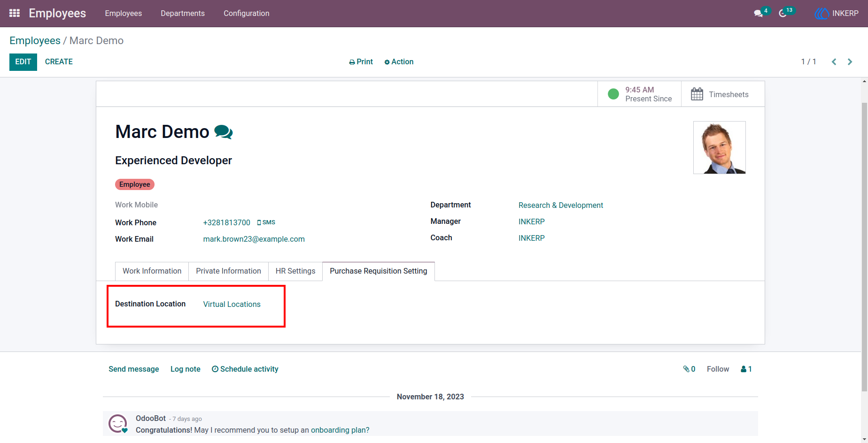Click the INKERP company logo icon
Image resolution: width=868 pixels, height=443 pixels.
pos(821,13)
